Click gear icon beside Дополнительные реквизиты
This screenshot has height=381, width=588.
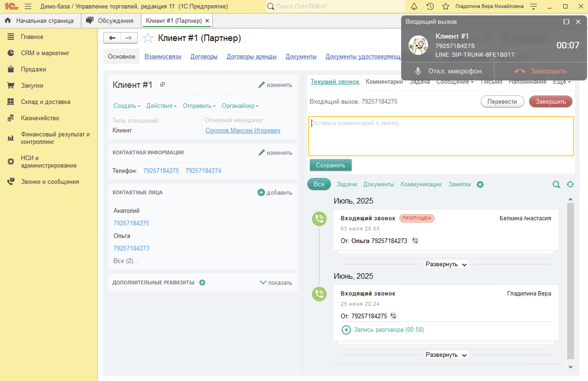click(202, 282)
